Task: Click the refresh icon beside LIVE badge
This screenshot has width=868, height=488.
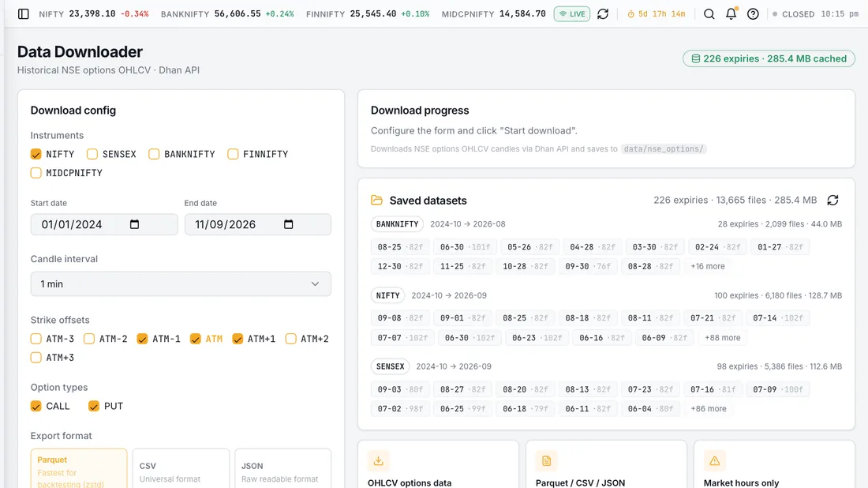Action: (x=603, y=14)
